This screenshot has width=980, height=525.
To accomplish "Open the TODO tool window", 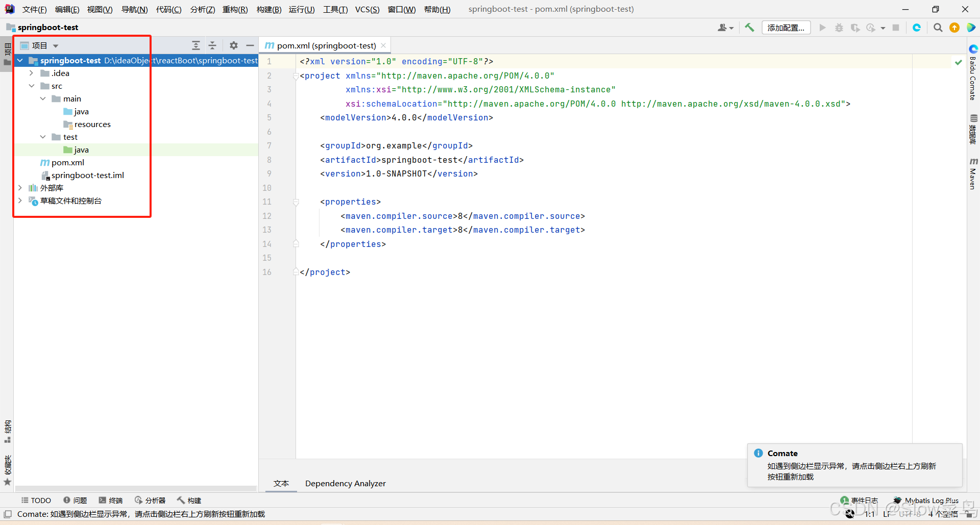I will pos(36,501).
